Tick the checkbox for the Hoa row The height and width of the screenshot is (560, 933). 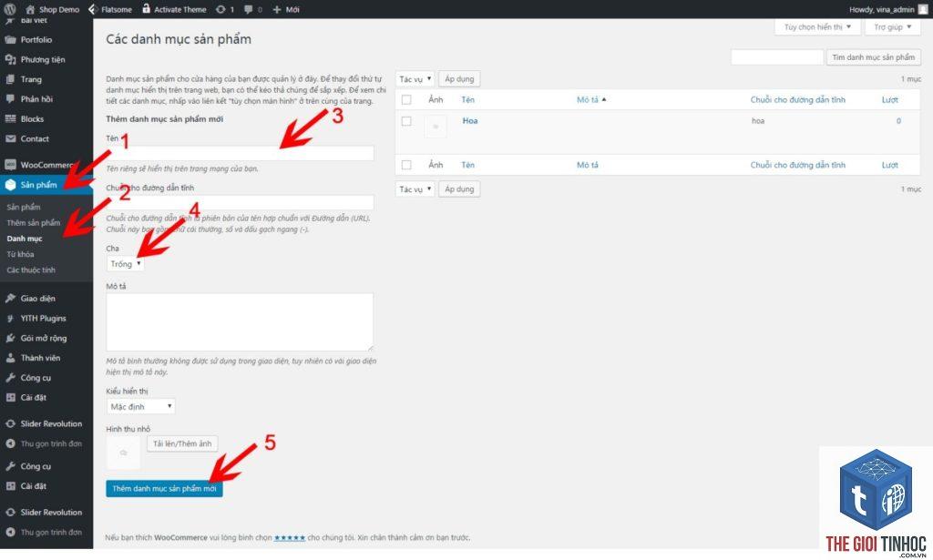406,121
